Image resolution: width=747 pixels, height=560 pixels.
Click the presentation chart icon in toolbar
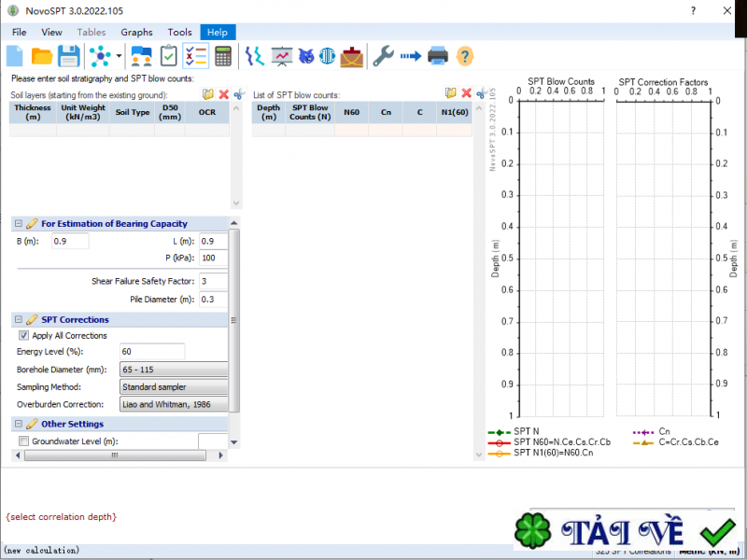click(281, 56)
